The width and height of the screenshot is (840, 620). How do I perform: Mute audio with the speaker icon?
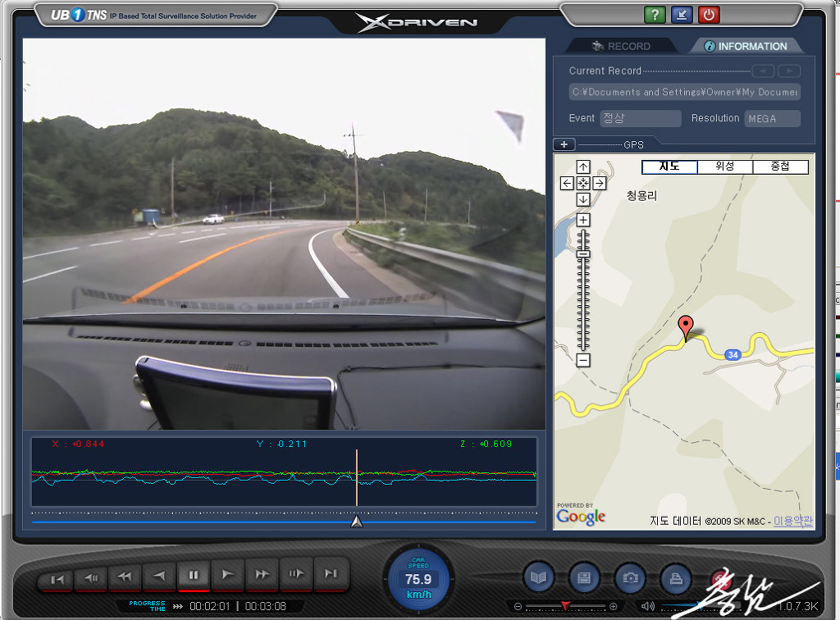[648, 606]
